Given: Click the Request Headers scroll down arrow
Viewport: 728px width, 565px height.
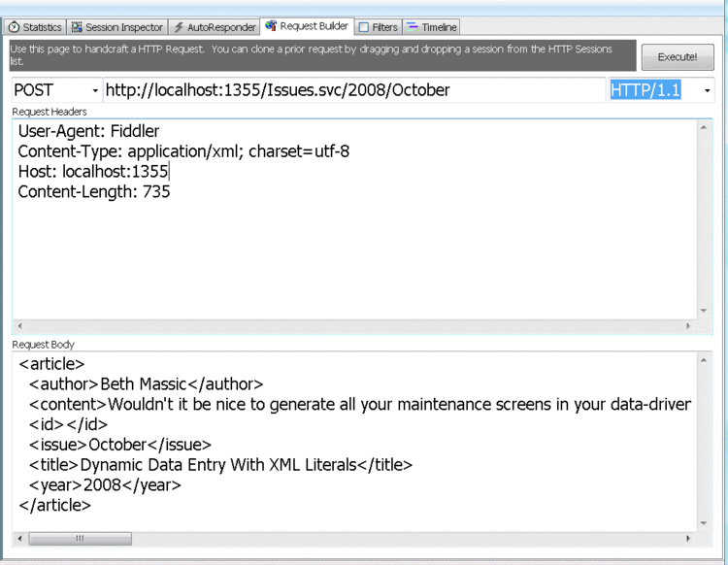Looking at the screenshot, I should pos(704,311).
